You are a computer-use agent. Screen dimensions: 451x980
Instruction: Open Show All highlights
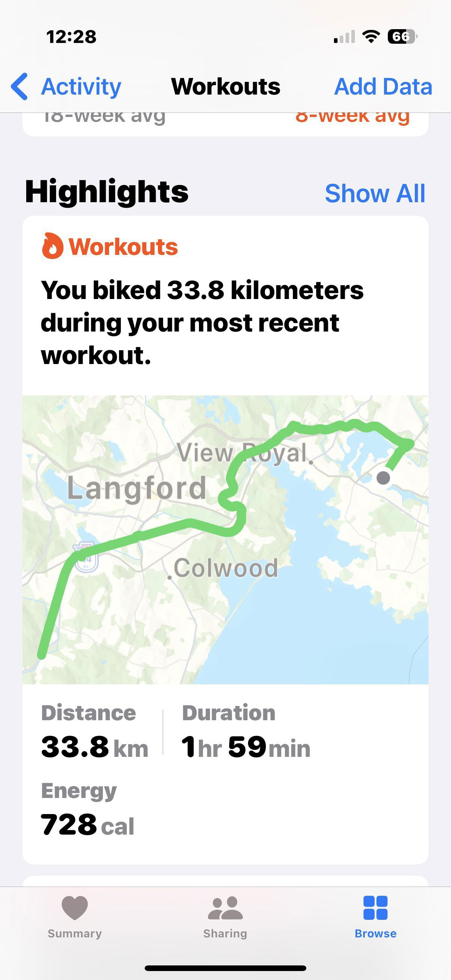click(x=375, y=193)
